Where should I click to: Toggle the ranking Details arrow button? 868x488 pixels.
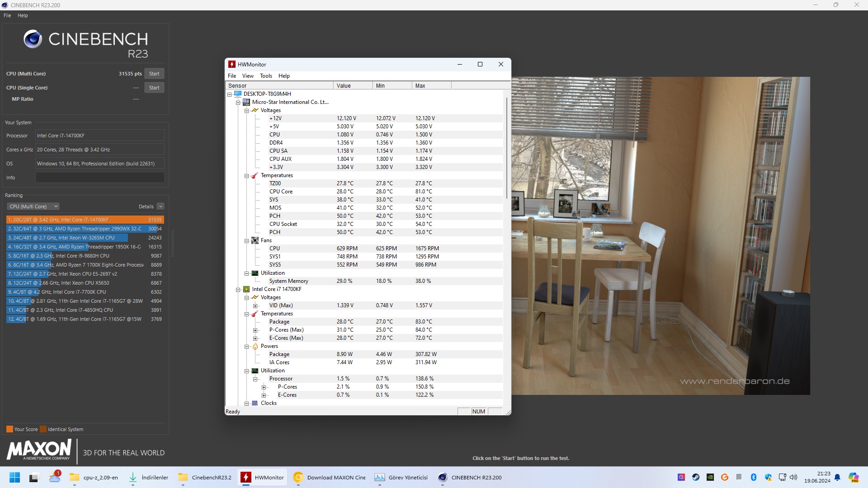[x=160, y=206]
